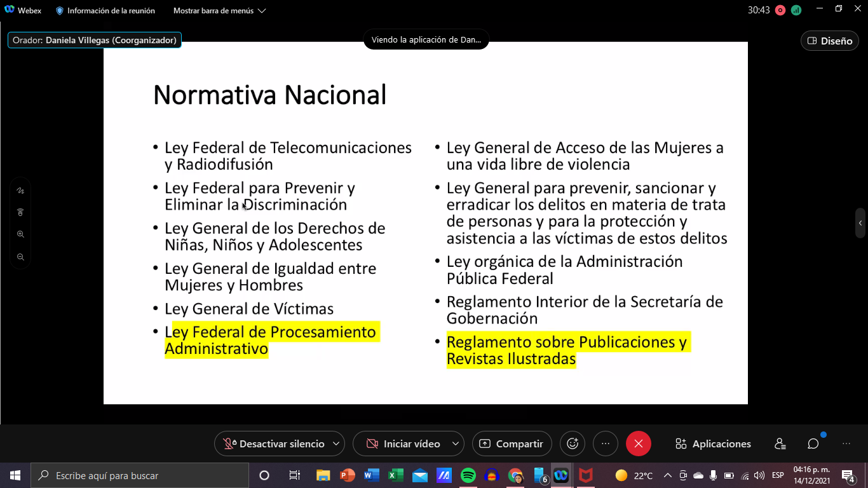This screenshot has width=868, height=488.
Task: Click Reglamento Interior de la Secretaría text
Action: click(585, 310)
